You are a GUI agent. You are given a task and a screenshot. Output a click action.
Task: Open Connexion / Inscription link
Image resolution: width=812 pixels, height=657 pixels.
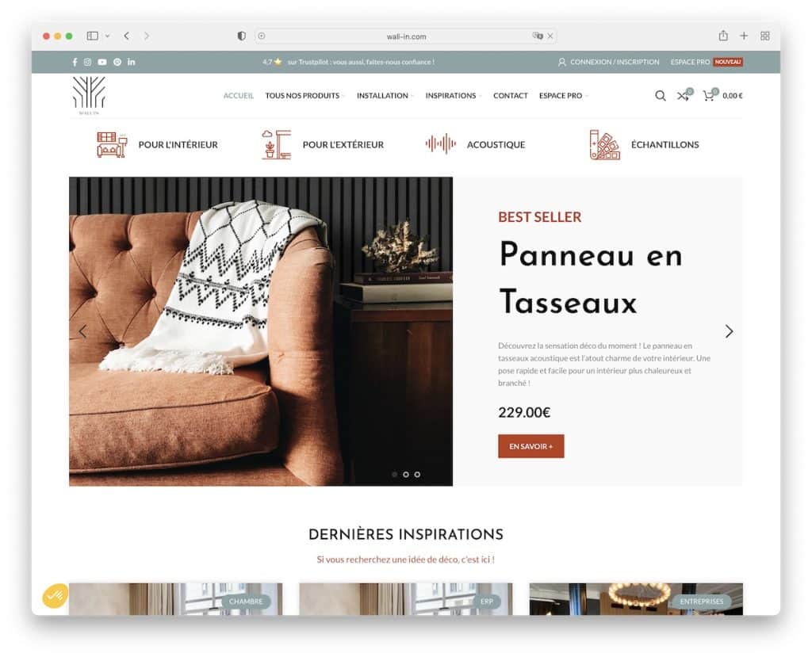click(608, 62)
